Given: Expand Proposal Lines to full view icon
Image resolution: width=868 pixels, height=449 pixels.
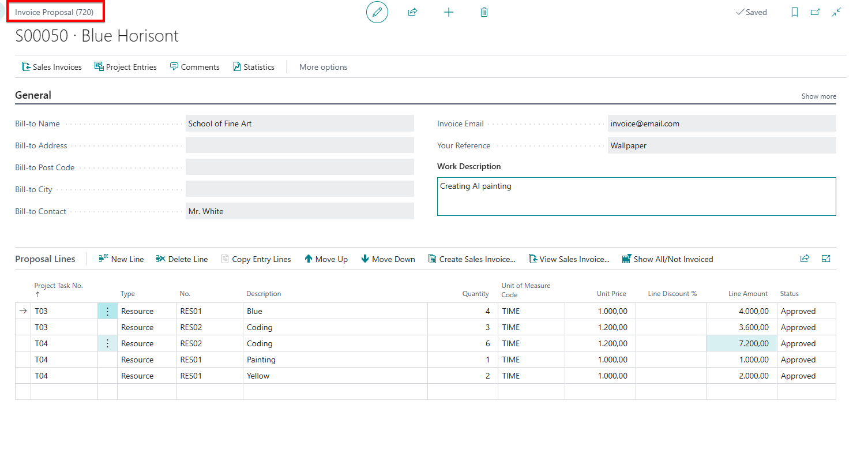Looking at the screenshot, I should pyautogui.click(x=826, y=259).
